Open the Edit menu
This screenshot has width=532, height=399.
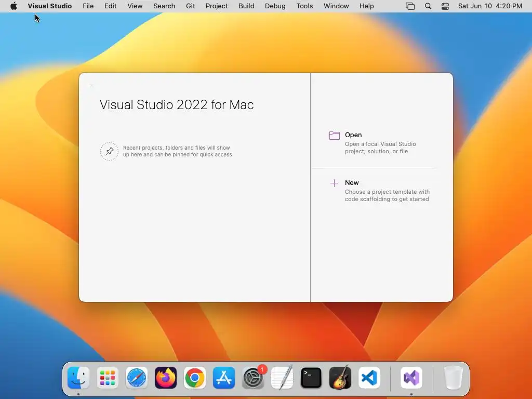coord(110,6)
